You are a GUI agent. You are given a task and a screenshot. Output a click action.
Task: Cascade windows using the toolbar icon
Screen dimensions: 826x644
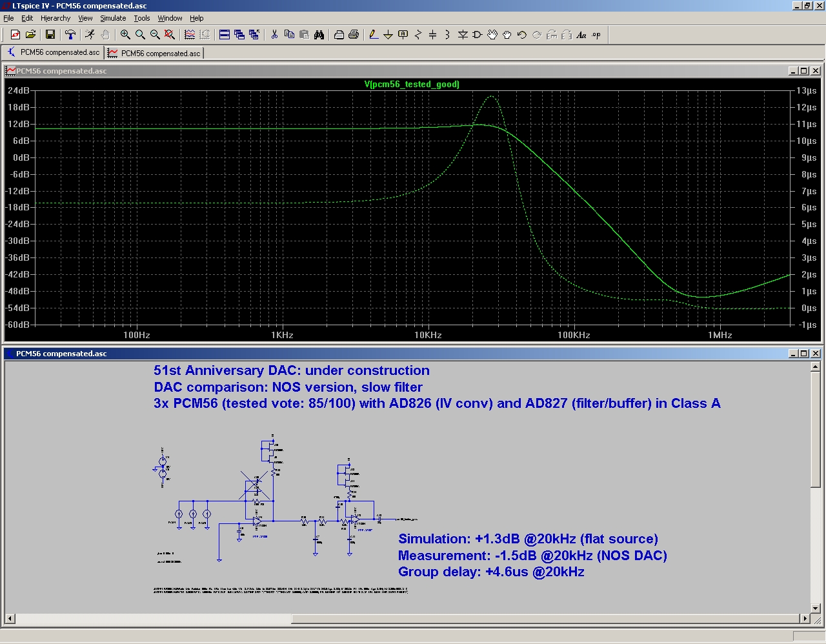coord(239,35)
